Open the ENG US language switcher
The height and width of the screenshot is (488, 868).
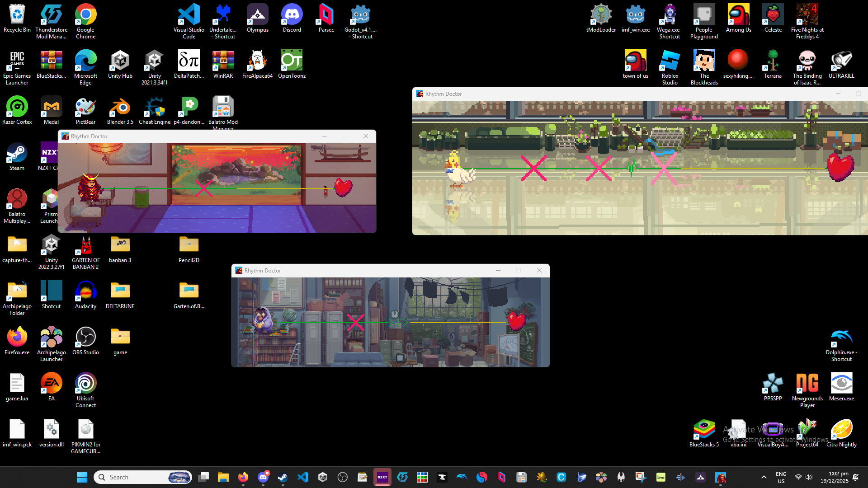781,477
